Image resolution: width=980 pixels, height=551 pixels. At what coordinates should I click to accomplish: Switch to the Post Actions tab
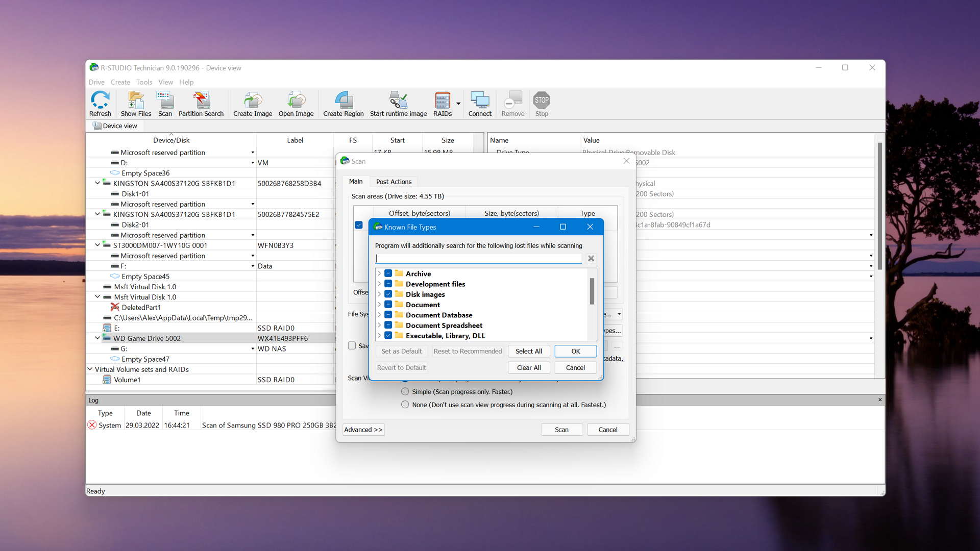click(x=394, y=182)
